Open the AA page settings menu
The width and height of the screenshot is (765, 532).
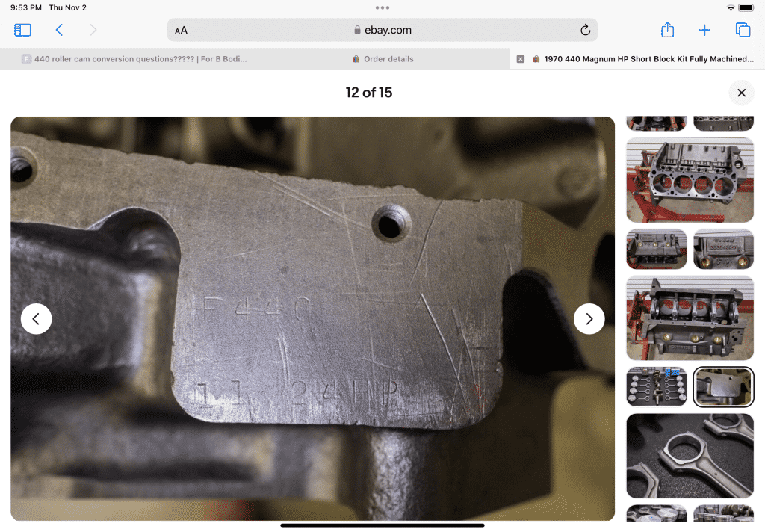click(x=181, y=31)
